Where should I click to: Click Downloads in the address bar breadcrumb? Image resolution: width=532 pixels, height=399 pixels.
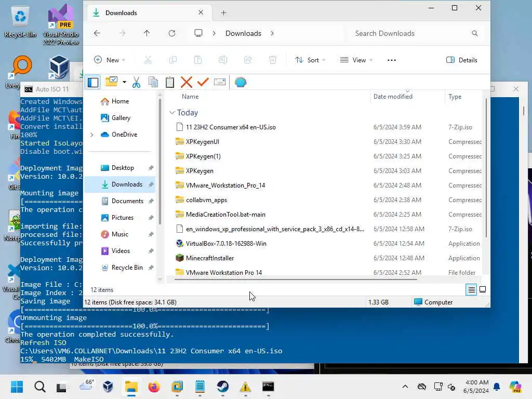click(243, 33)
